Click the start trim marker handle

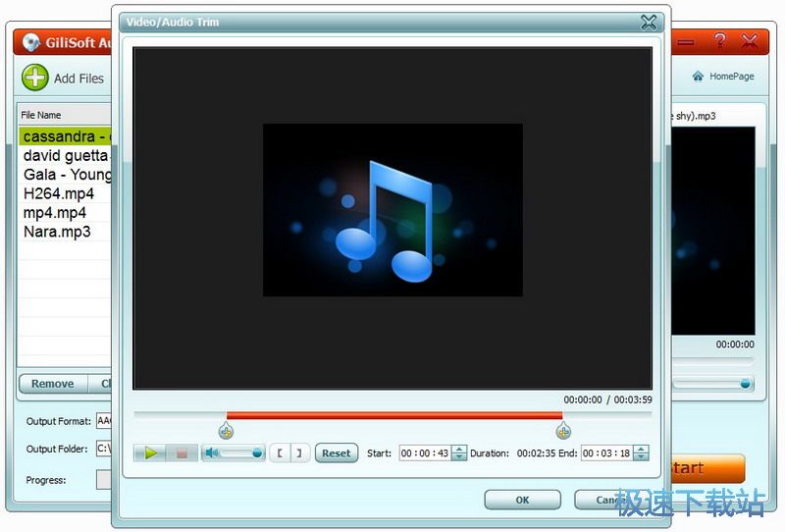pos(227,431)
